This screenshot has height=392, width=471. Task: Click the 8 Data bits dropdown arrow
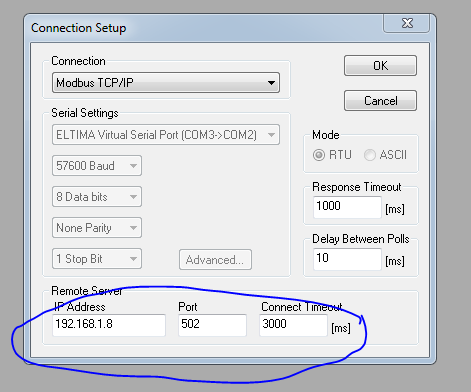[133, 197]
